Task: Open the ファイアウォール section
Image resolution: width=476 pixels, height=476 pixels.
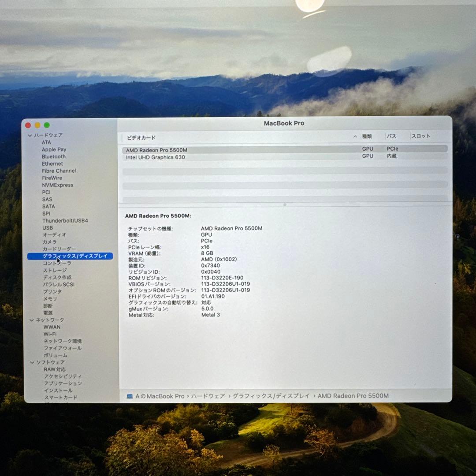Action: 63,348
